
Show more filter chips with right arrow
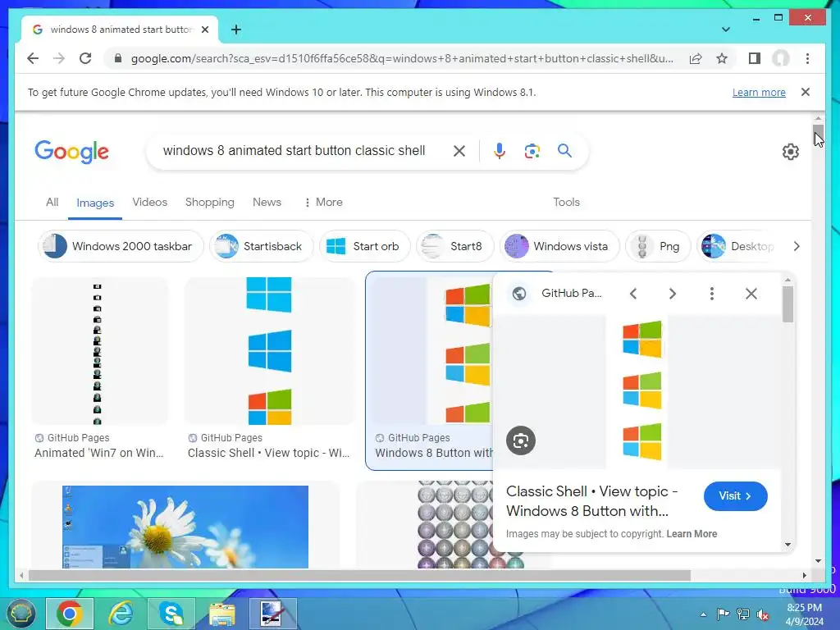pyautogui.click(x=797, y=246)
